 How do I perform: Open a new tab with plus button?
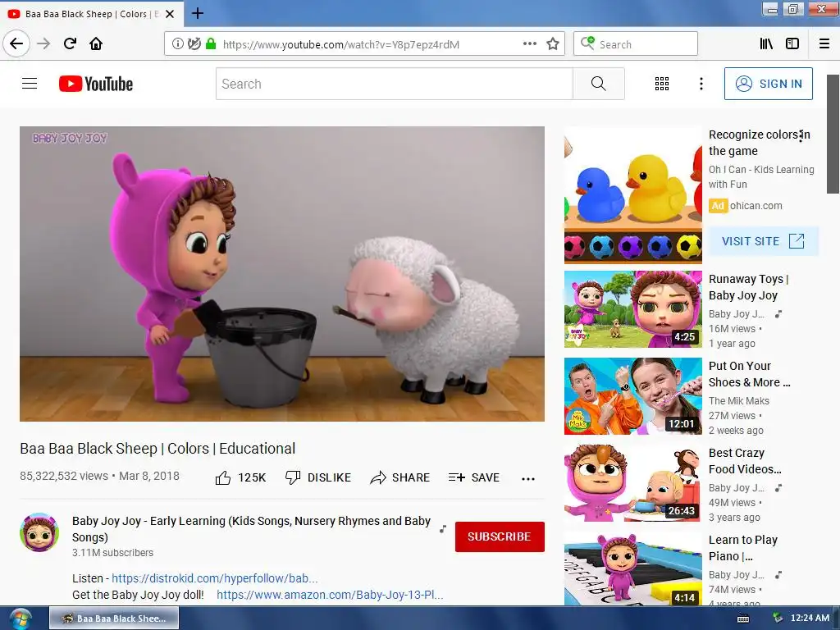[198, 13]
